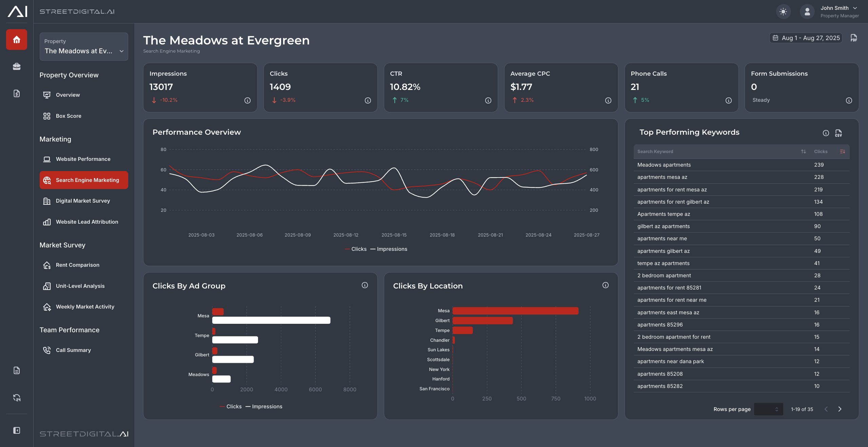This screenshot has height=447, width=868.
Task: Switch to the Box Score view
Action: 68,116
